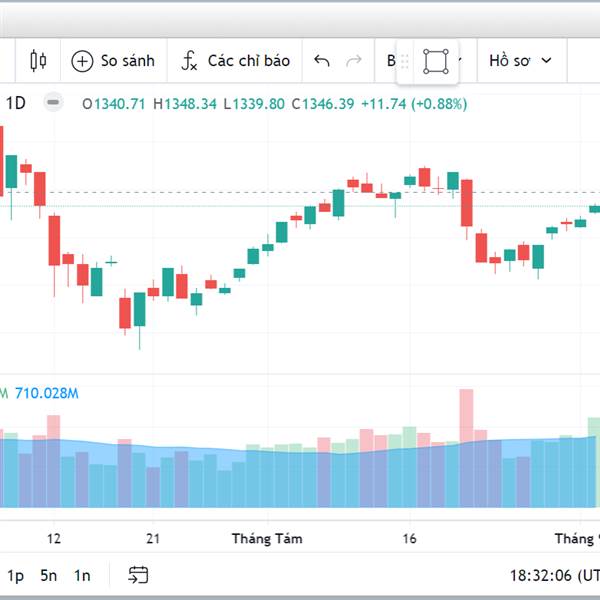Viewport: 600px width, 600px height.
Task: Click the 18:32:06 time zone clock
Action: (x=554, y=576)
